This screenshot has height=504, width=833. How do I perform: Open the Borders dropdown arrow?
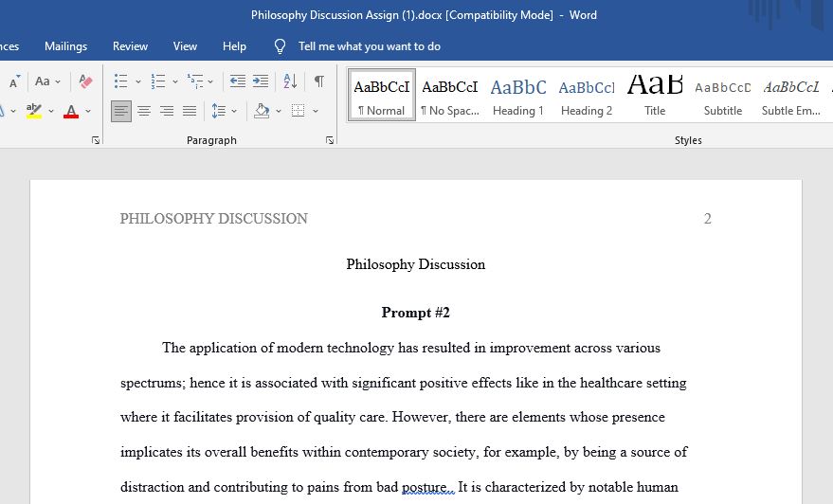click(x=316, y=112)
